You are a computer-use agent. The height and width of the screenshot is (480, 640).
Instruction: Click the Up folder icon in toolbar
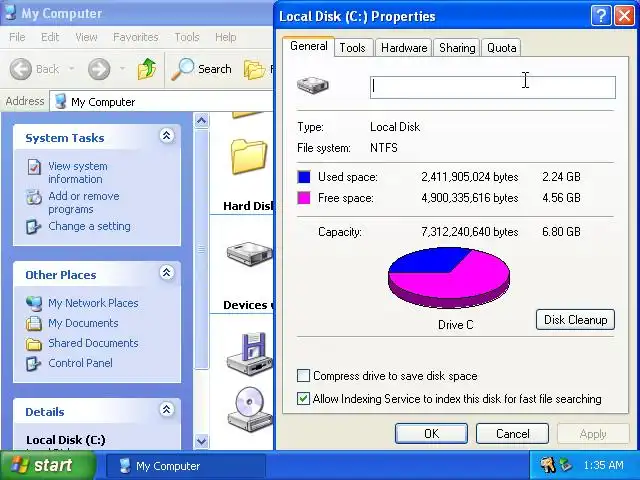click(x=147, y=69)
